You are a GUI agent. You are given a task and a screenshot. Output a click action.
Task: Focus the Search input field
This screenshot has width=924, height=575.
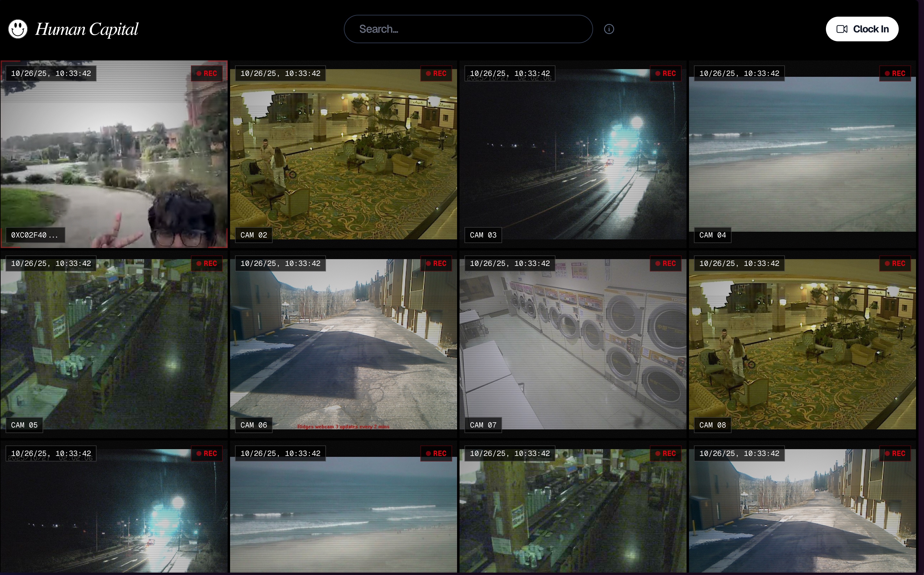tap(468, 29)
